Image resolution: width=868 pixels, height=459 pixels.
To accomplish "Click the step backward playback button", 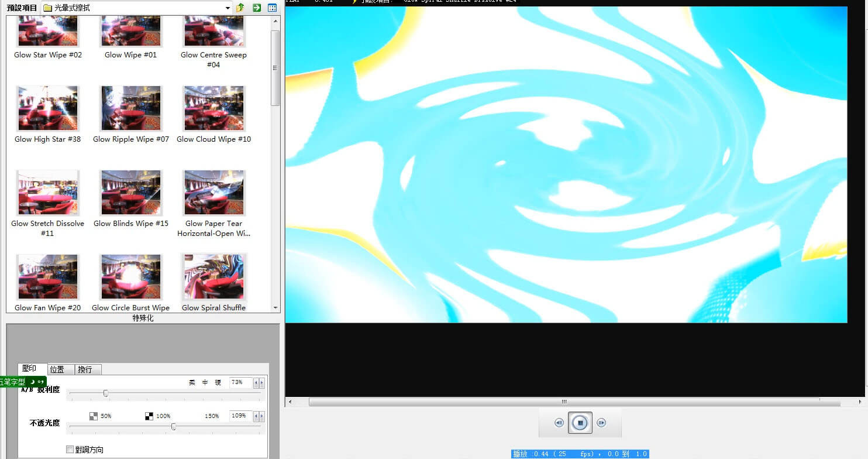I will pos(559,423).
